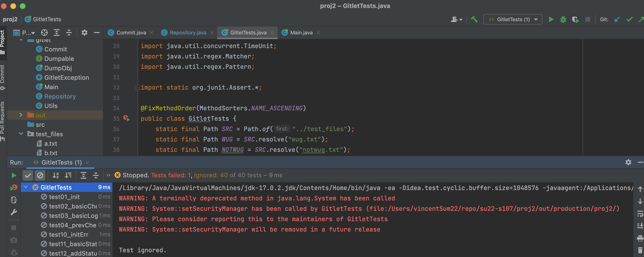Toggle show ignored tests button
The height and width of the screenshot is (257, 644).
[x=40, y=175]
